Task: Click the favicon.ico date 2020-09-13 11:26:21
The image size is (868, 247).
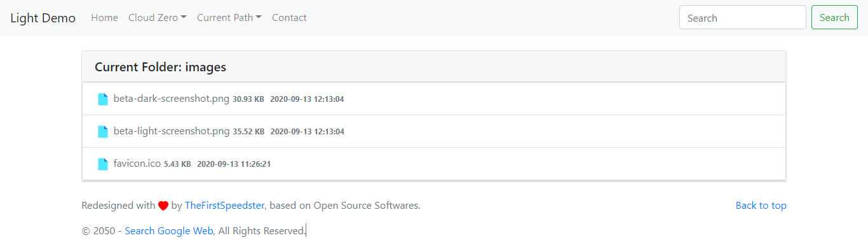Action: pyautogui.click(x=234, y=164)
